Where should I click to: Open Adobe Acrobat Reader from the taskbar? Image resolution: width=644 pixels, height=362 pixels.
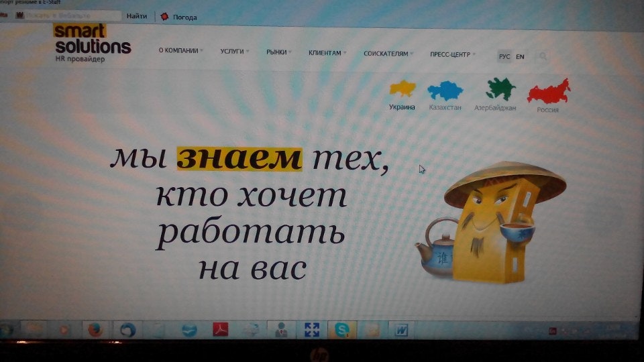[220, 330]
